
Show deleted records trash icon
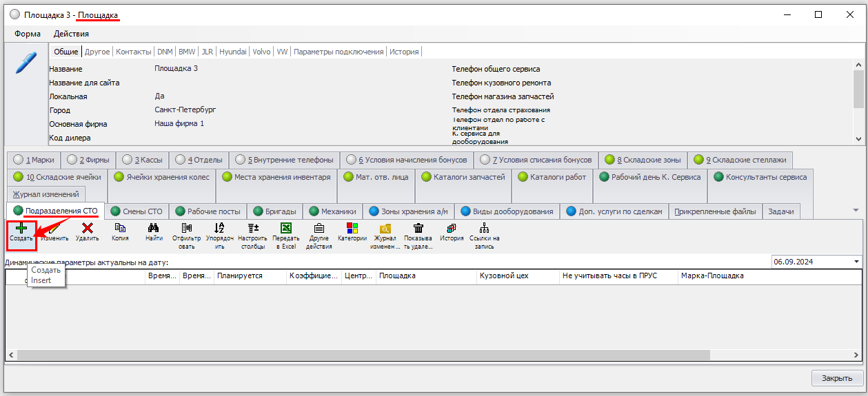point(418,228)
